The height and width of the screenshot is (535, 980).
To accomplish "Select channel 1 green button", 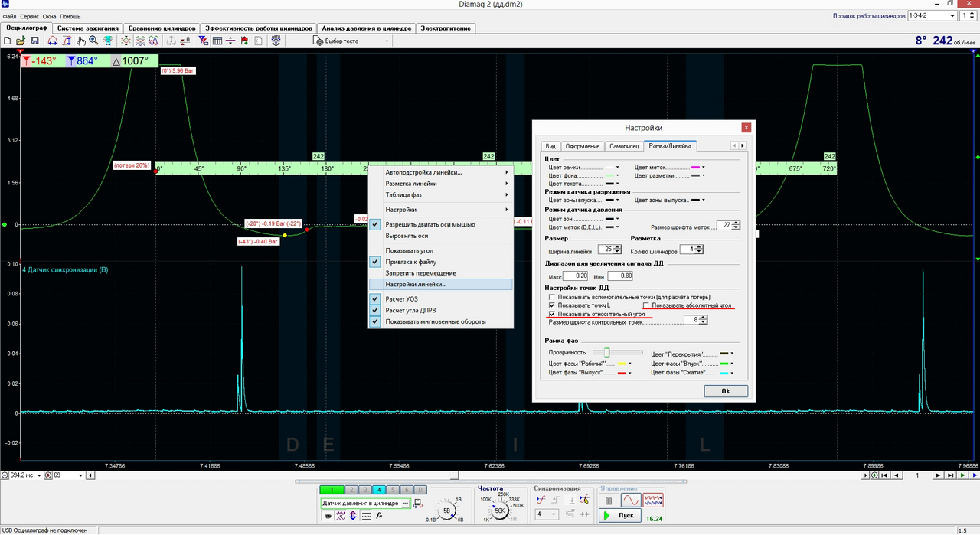I will 332,489.
